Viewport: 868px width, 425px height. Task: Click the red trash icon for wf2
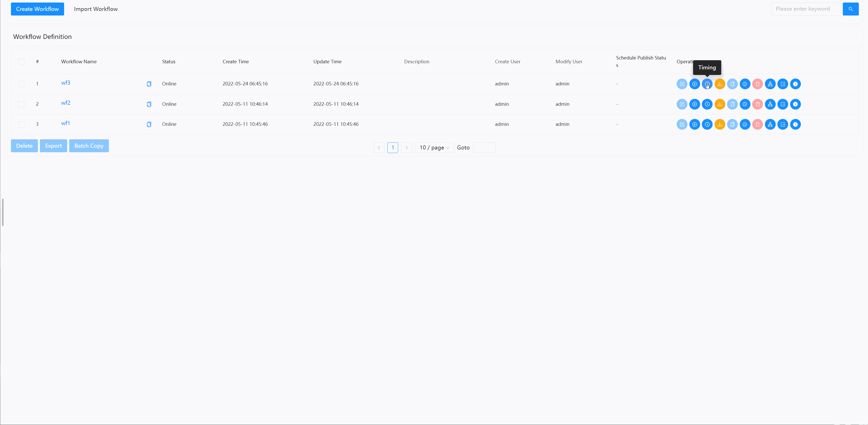click(x=758, y=104)
